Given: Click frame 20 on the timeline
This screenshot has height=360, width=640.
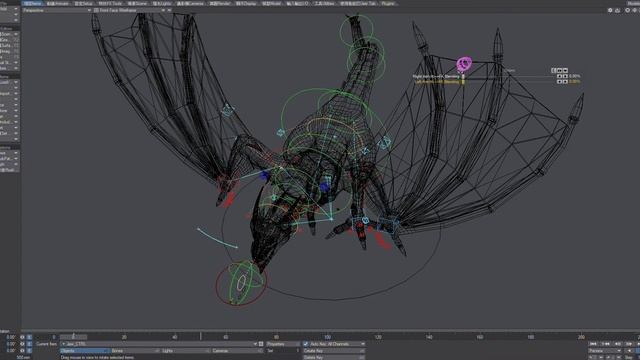Looking at the screenshot, I should [124, 337].
